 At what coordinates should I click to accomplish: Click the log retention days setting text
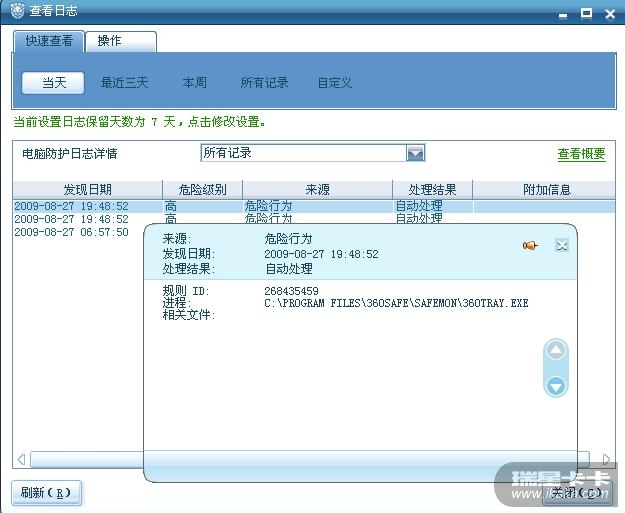pos(140,122)
